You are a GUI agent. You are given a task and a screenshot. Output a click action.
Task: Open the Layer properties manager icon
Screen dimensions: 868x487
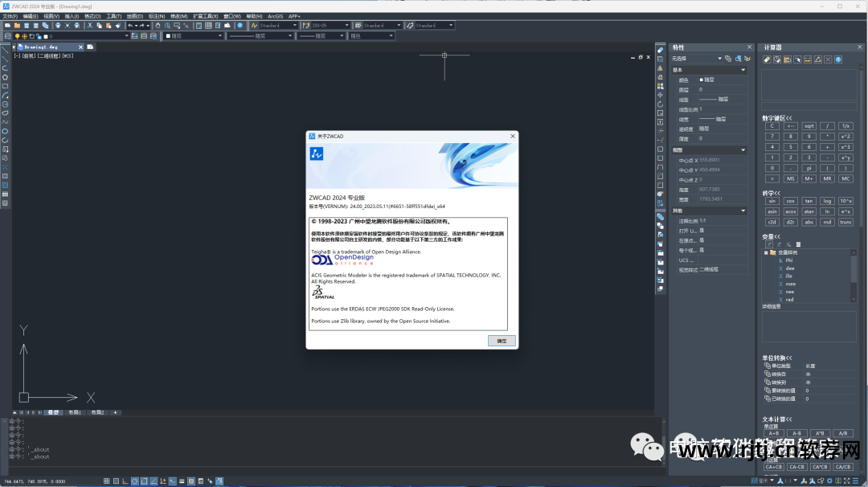(x=8, y=36)
